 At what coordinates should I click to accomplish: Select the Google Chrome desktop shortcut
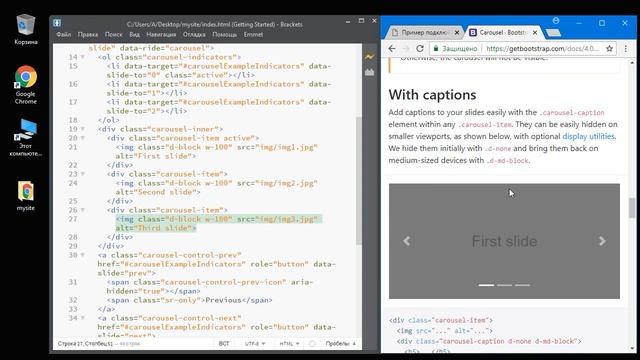tap(26, 85)
